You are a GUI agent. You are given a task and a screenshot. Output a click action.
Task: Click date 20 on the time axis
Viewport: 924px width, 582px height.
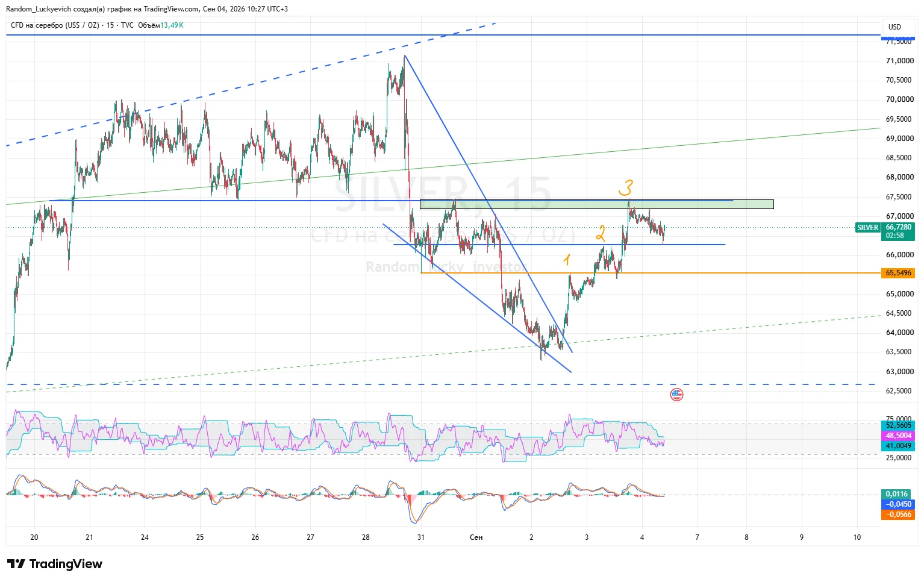(34, 537)
